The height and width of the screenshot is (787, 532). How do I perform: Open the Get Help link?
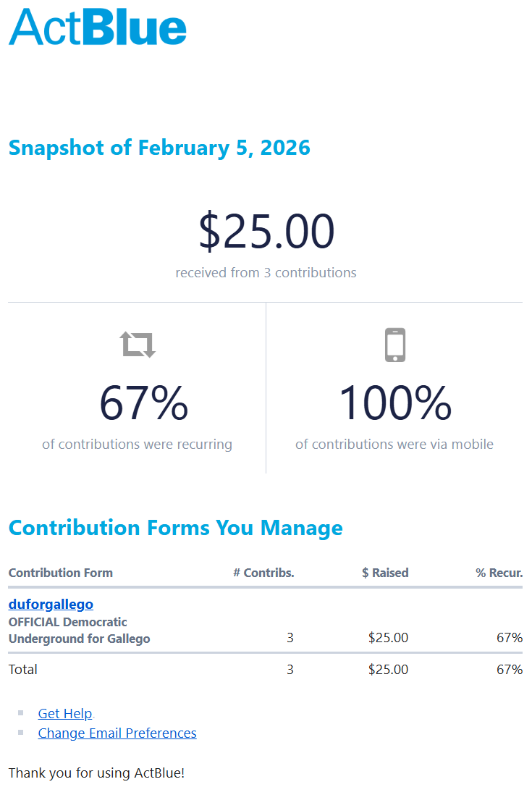[x=65, y=713]
